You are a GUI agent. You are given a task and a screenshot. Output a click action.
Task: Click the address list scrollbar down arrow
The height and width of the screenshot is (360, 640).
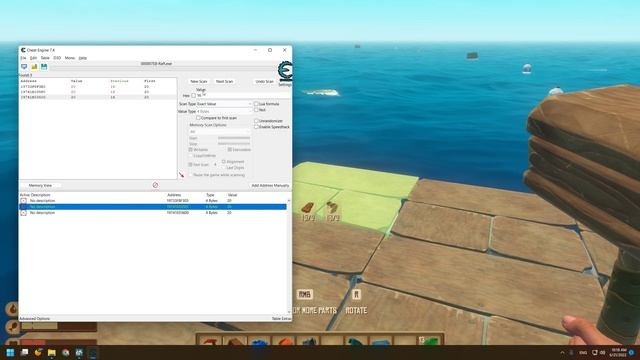point(289,312)
